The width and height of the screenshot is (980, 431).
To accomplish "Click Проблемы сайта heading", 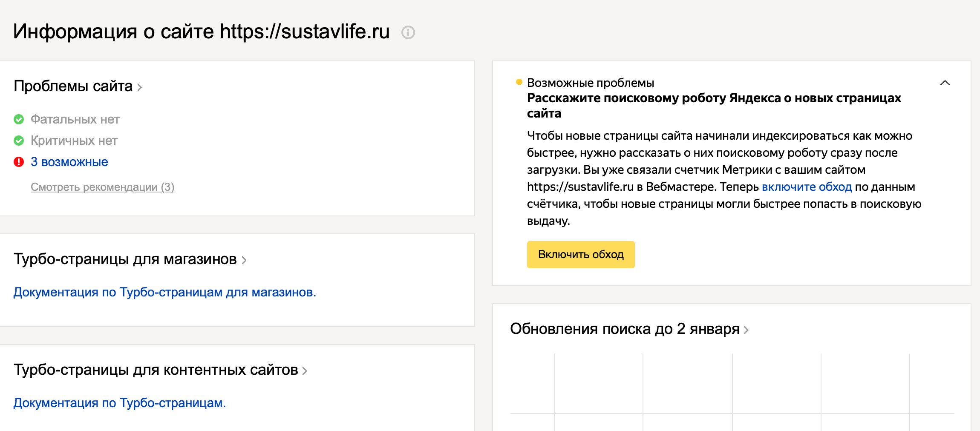I will (x=73, y=86).
